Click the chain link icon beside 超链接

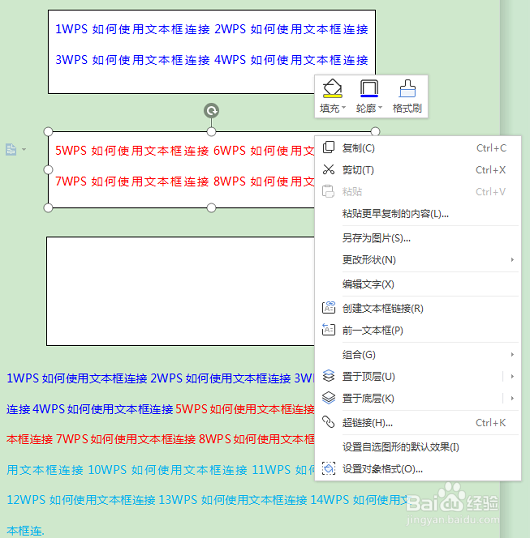(x=328, y=422)
